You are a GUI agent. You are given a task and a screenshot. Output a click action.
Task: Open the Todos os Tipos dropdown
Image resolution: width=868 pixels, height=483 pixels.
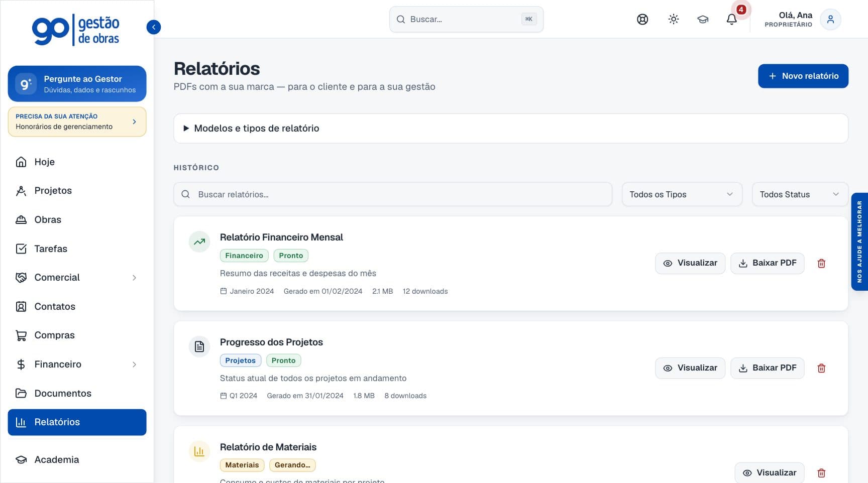(682, 194)
